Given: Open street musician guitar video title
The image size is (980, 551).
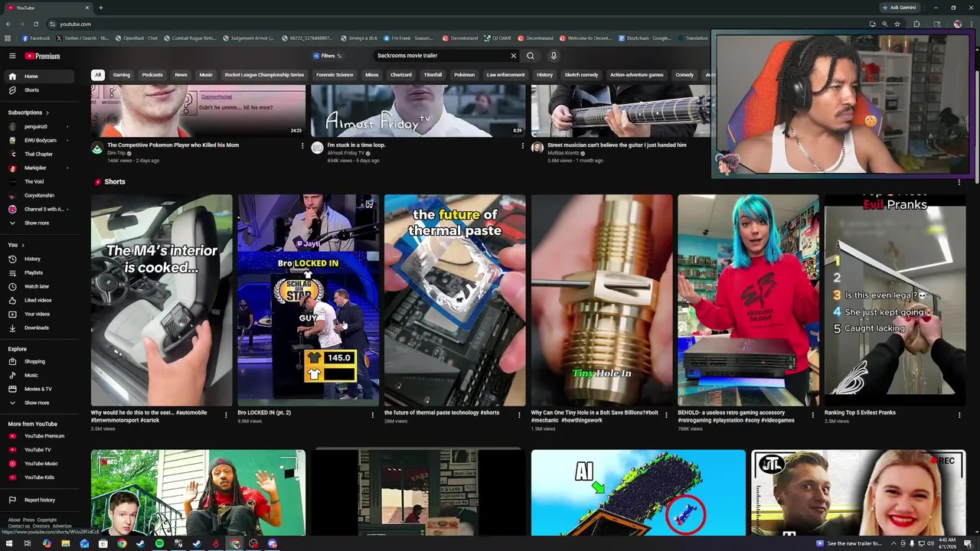Looking at the screenshot, I should click(x=617, y=145).
